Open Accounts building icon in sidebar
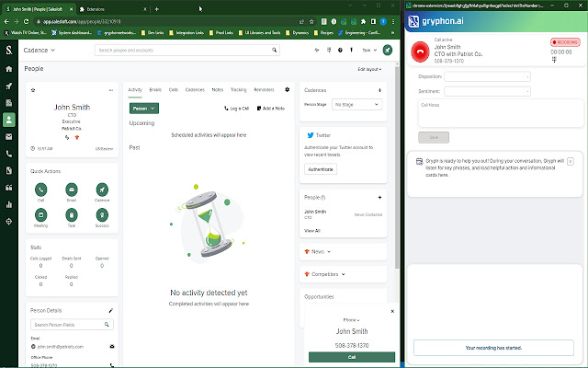 pos(9,103)
